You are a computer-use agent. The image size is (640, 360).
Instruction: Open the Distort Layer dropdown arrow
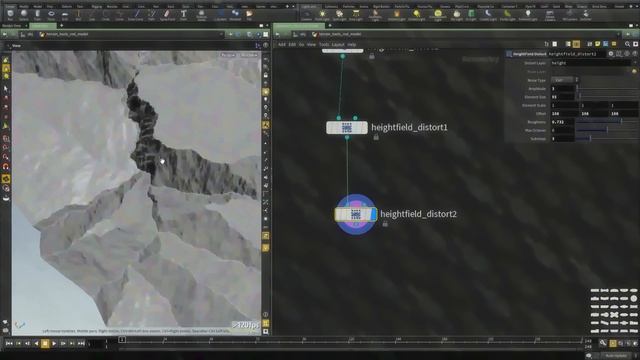tap(635, 63)
